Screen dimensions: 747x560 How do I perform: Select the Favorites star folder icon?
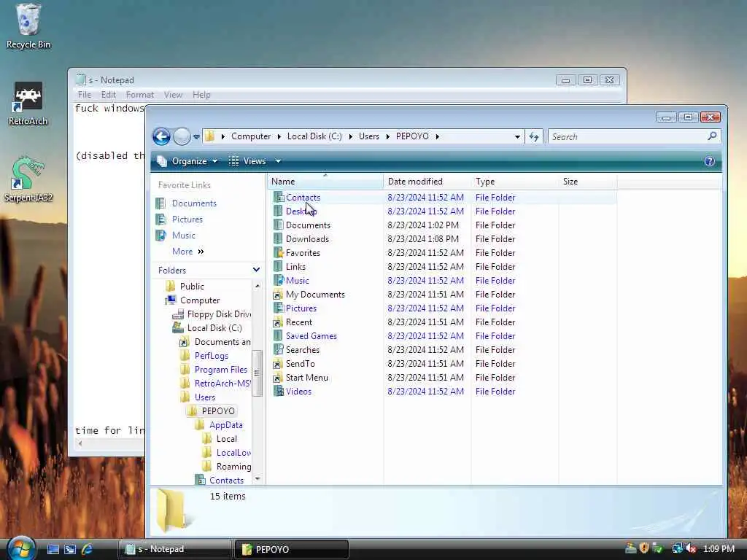click(x=278, y=252)
